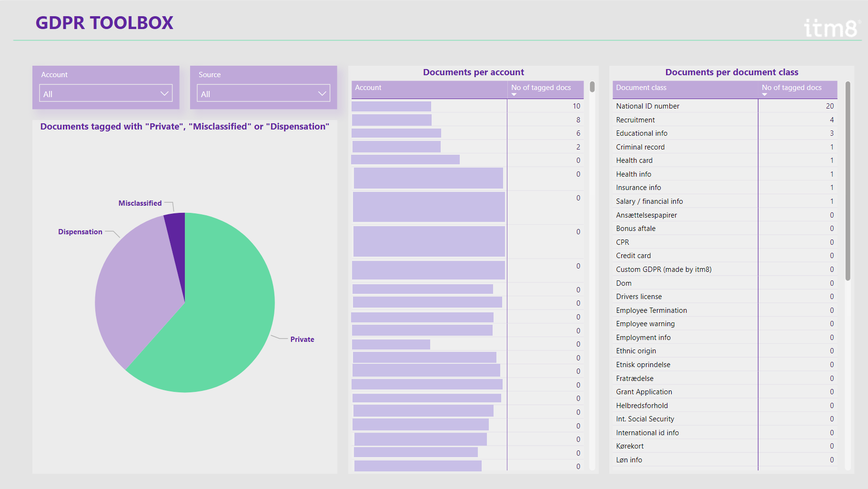Select the Bonus aftale row
This screenshot has width=868, height=489.
coord(725,229)
